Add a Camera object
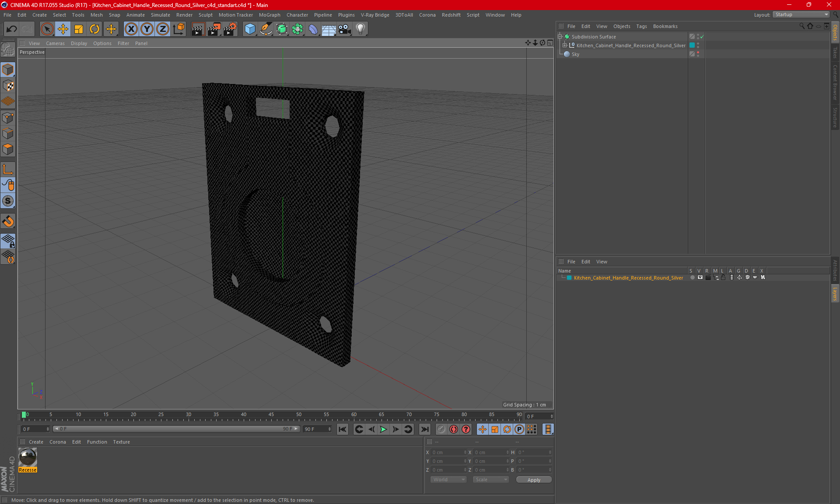Viewport: 840px width, 504px height. point(345,29)
